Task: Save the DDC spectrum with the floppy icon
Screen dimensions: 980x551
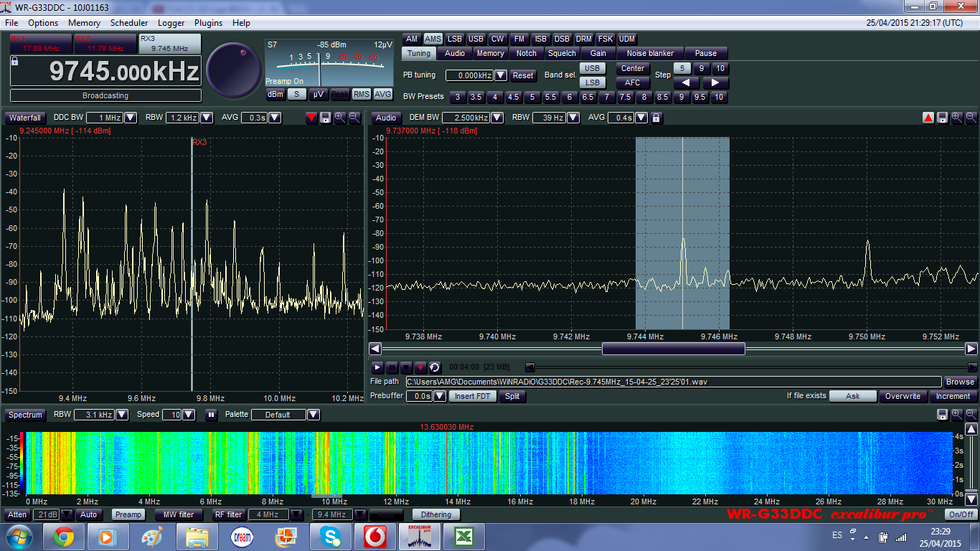Action: pos(325,118)
